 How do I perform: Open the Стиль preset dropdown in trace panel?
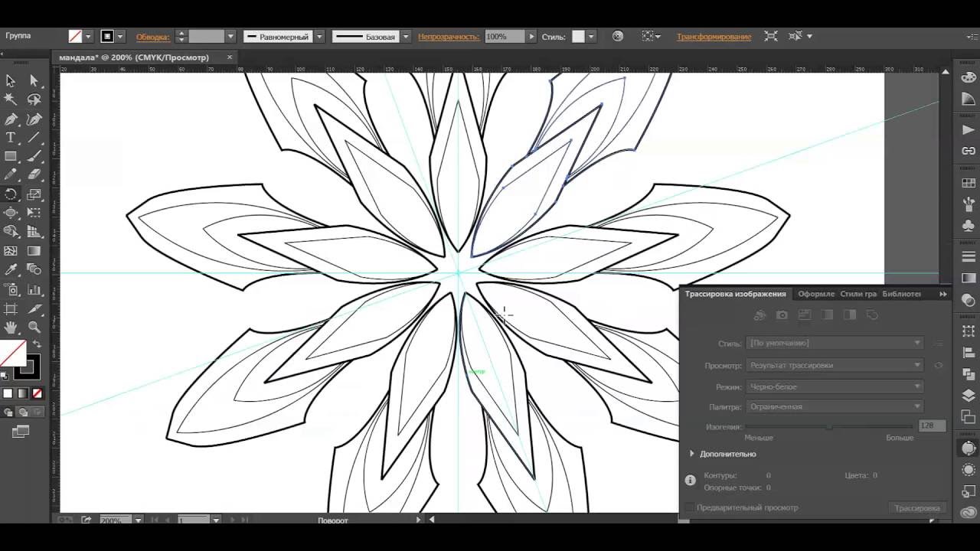pos(835,343)
